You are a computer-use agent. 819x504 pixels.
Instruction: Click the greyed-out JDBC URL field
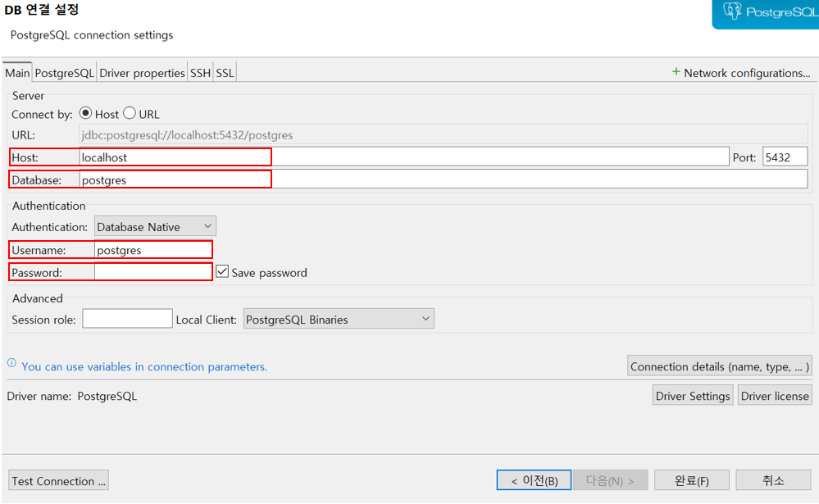tap(444, 134)
